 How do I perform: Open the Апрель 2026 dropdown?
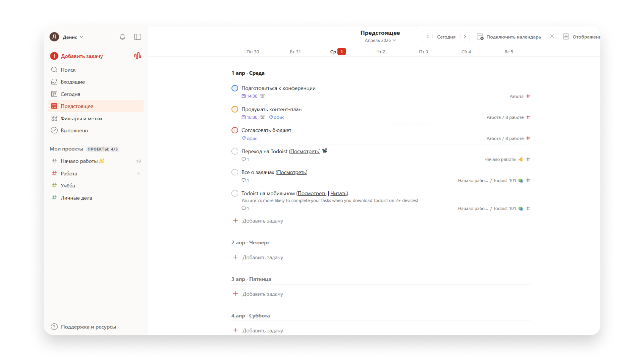coord(380,40)
